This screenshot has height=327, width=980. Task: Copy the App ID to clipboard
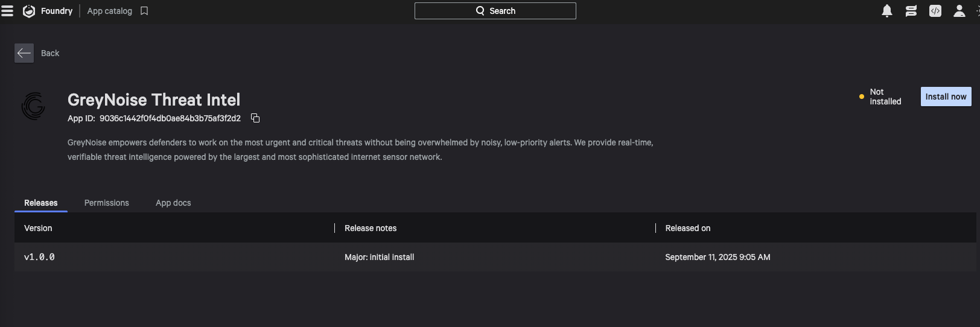[x=255, y=118]
